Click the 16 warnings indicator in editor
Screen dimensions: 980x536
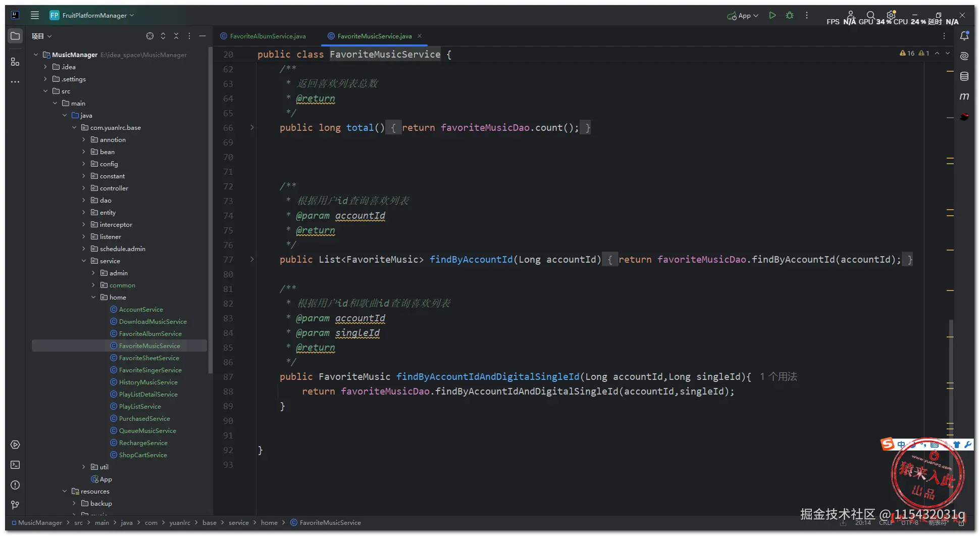[907, 53]
